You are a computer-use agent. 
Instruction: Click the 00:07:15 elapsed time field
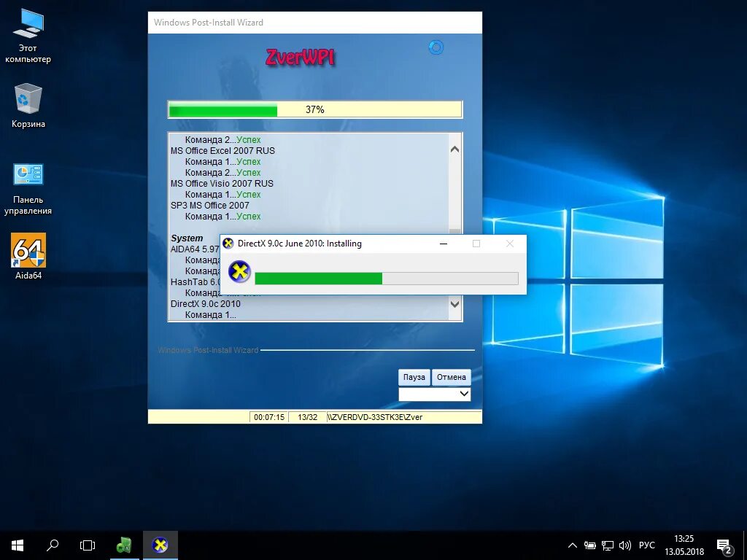[268, 417]
